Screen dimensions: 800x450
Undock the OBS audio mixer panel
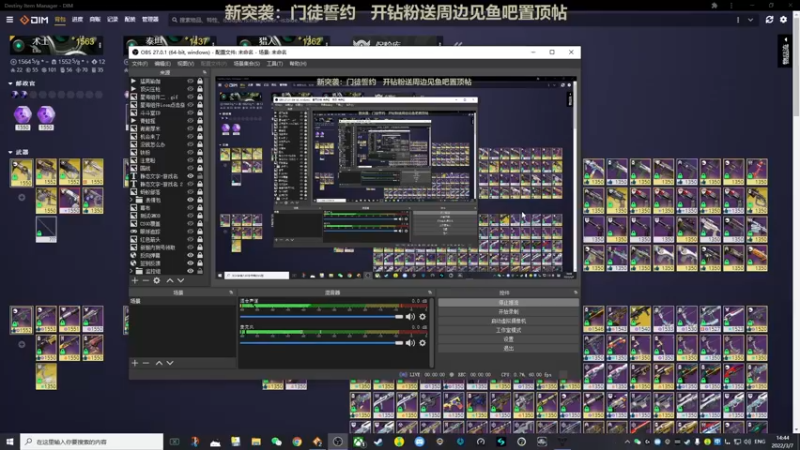(430, 292)
